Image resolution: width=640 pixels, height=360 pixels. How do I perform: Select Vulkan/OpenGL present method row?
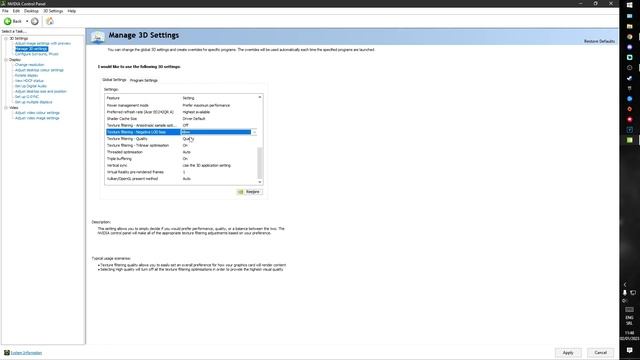click(181, 179)
